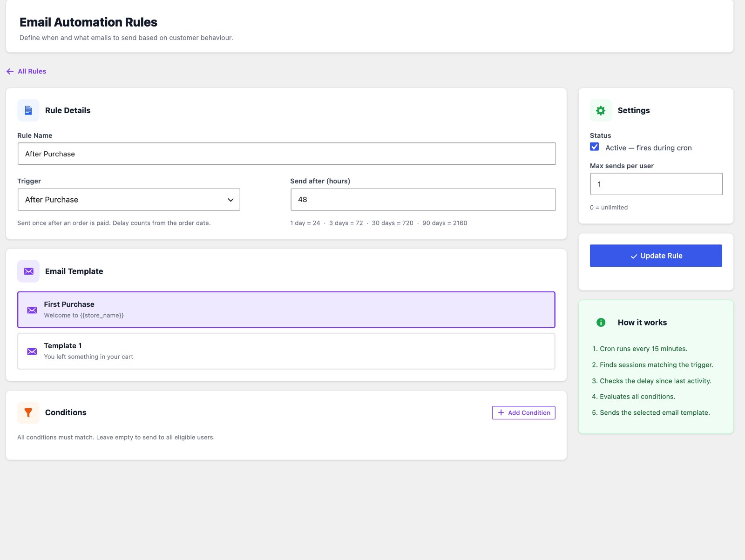Focus the Rule Name input field
Image resolution: width=745 pixels, height=560 pixels.
[286, 154]
